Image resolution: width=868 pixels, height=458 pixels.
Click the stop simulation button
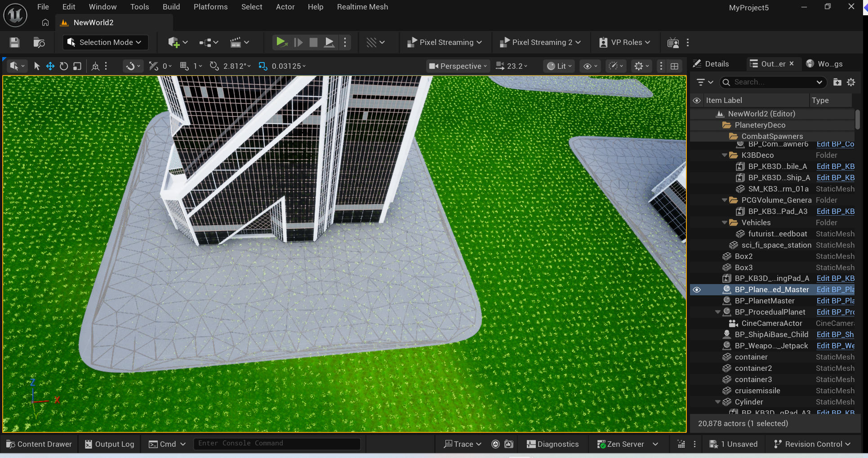pos(313,42)
